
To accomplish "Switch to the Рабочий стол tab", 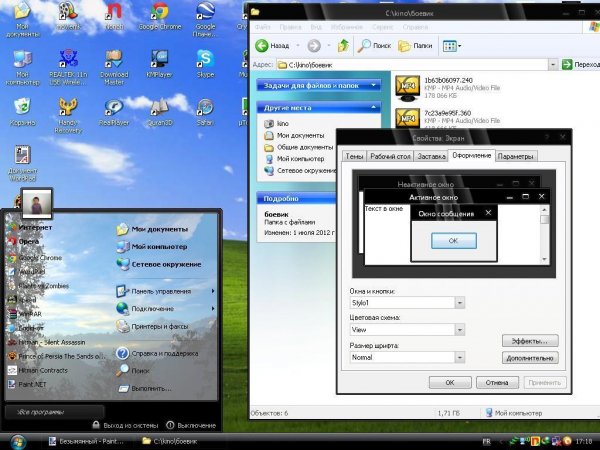I will (x=390, y=156).
